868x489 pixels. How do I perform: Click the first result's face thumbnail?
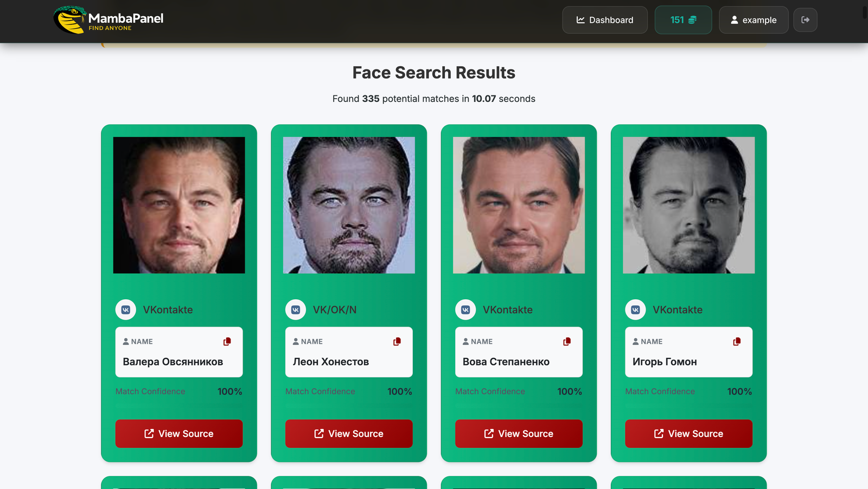179,205
